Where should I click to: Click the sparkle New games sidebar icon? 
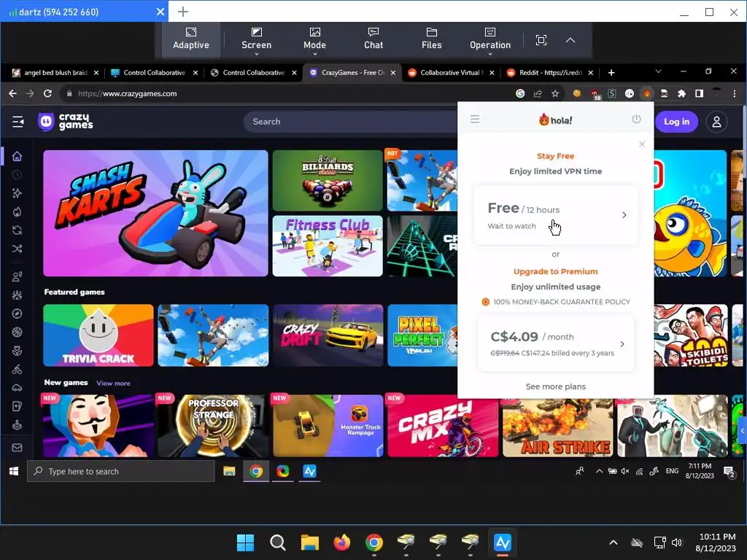(18, 193)
